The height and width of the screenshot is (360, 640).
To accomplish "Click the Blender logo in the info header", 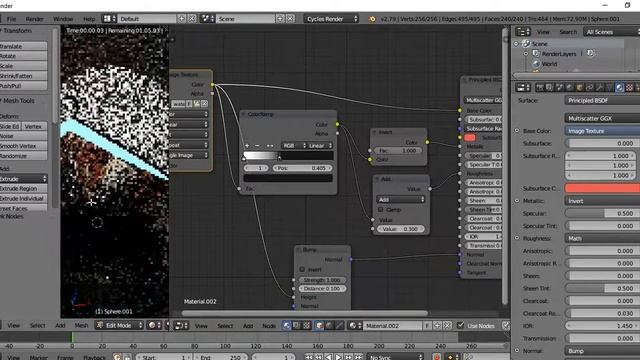I will click(x=372, y=19).
